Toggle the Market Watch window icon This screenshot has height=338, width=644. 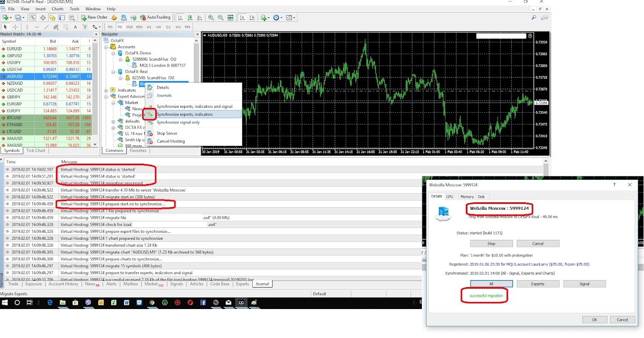33,17
